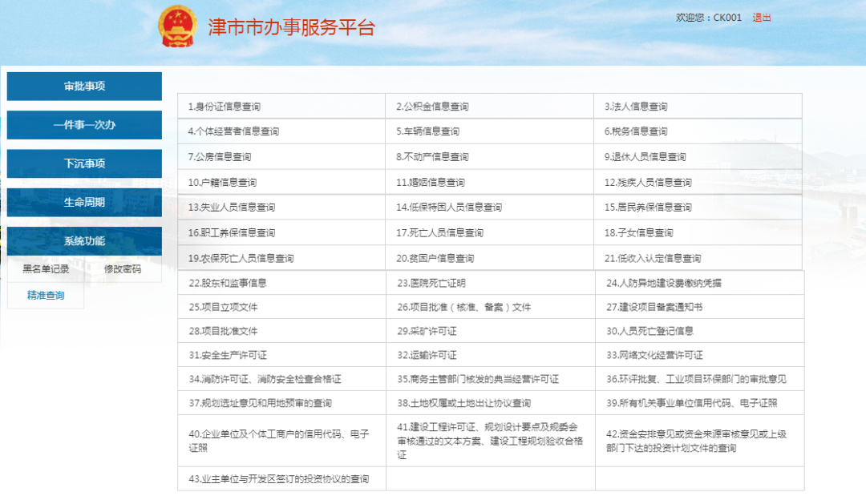Select 精准查询 submenu item
The height and width of the screenshot is (504, 866).
pos(46,296)
